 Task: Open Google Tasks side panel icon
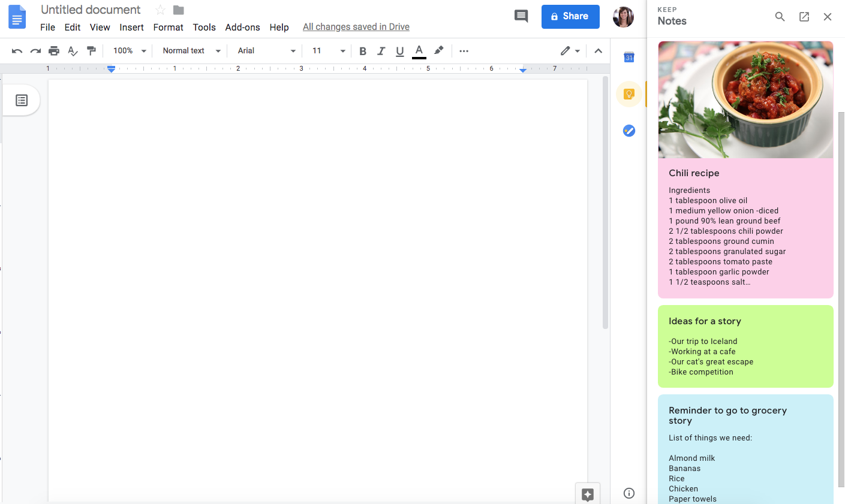click(x=629, y=131)
